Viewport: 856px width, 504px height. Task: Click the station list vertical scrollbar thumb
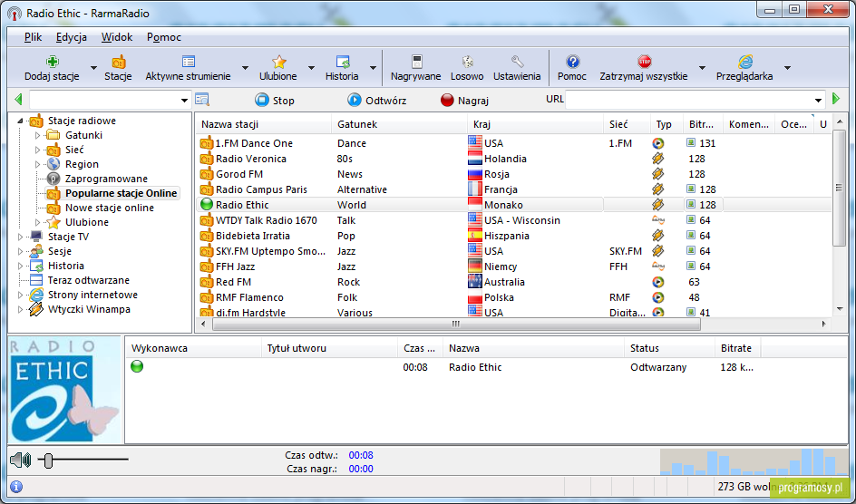[839, 189]
